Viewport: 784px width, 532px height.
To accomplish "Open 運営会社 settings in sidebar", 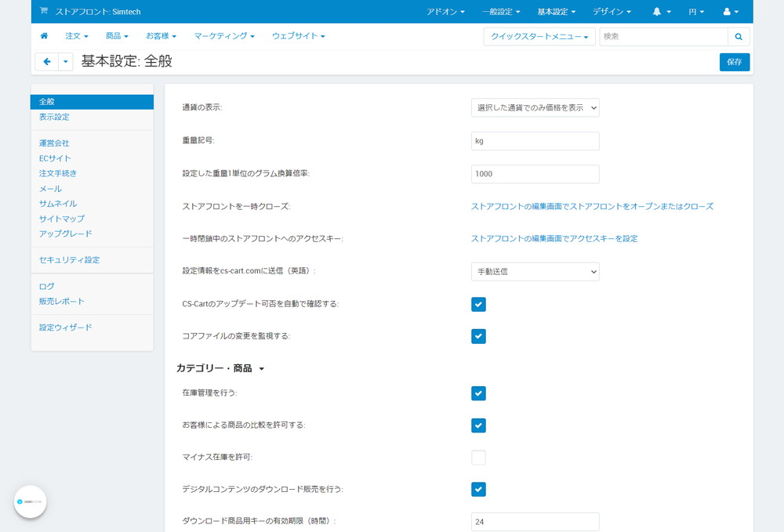I will point(54,143).
